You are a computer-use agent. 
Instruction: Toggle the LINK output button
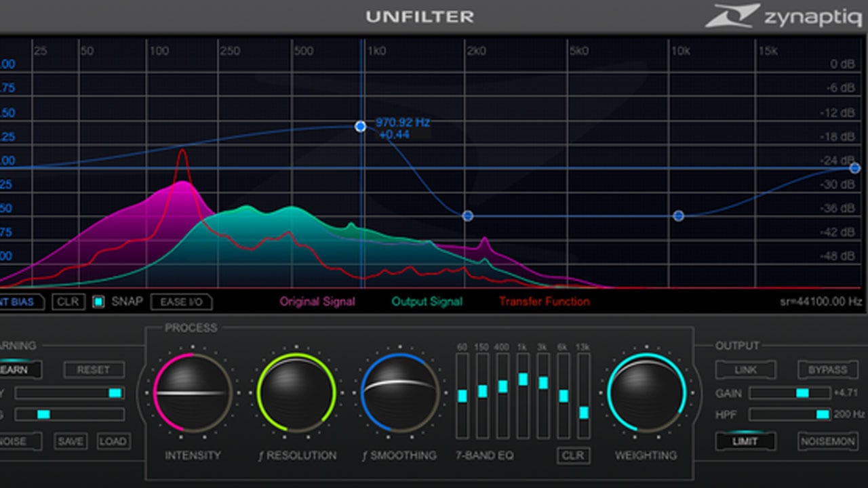[x=746, y=370]
